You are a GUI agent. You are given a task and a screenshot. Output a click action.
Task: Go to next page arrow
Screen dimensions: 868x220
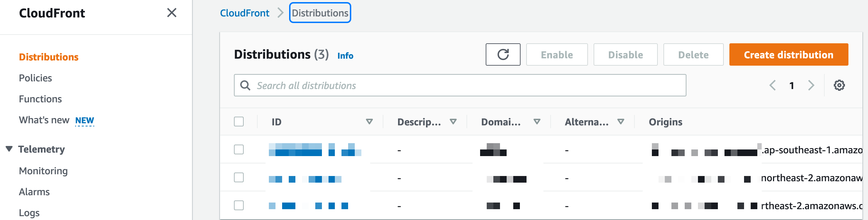(811, 85)
